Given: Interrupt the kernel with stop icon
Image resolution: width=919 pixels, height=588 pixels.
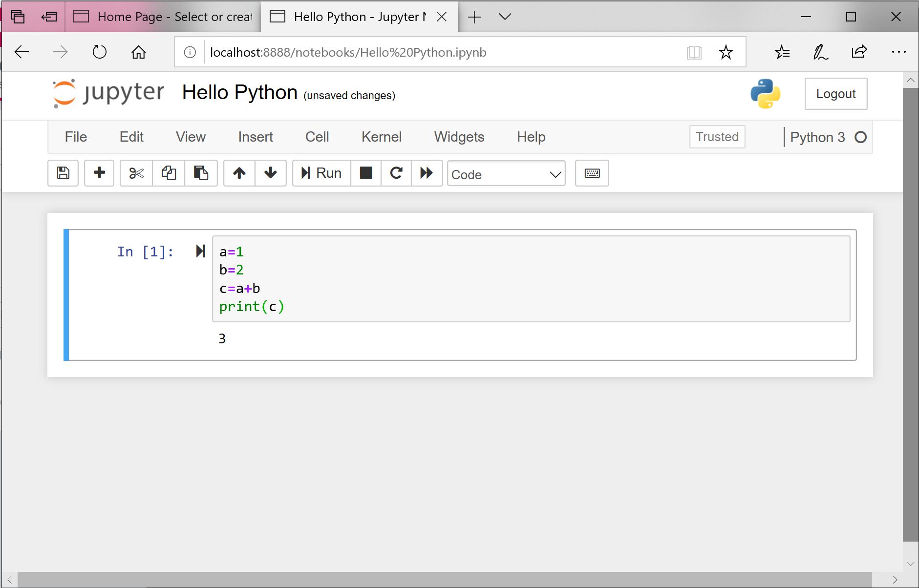Looking at the screenshot, I should point(366,173).
